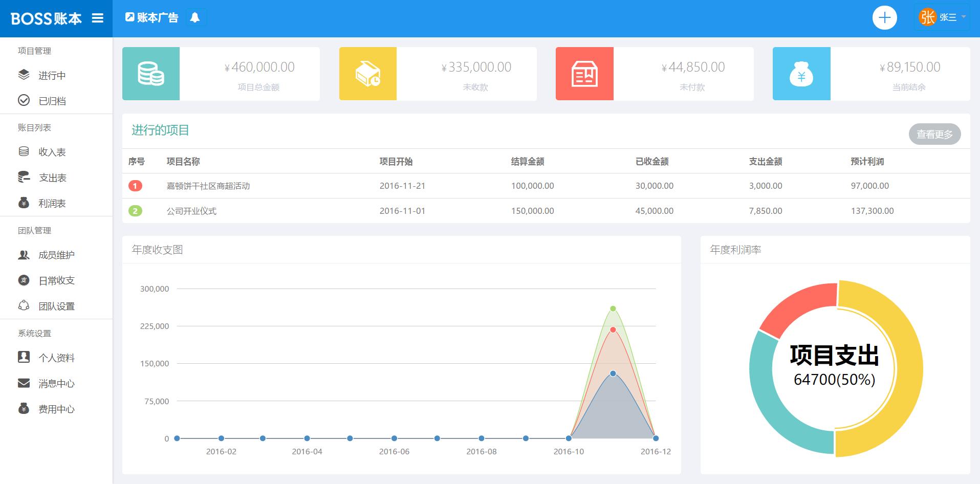
Task: Open project 公司开业仪式 row
Action: (x=191, y=211)
